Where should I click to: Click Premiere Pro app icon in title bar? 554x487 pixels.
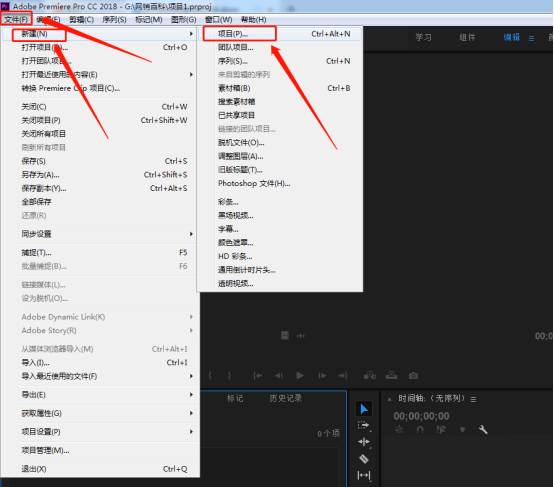tap(5, 6)
